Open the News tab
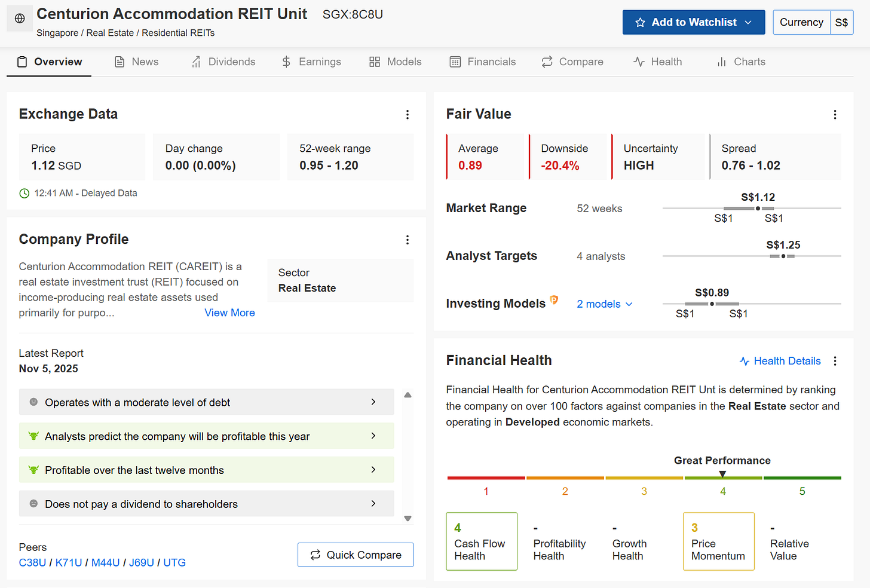Viewport: 870px width, 588px height. click(x=136, y=62)
